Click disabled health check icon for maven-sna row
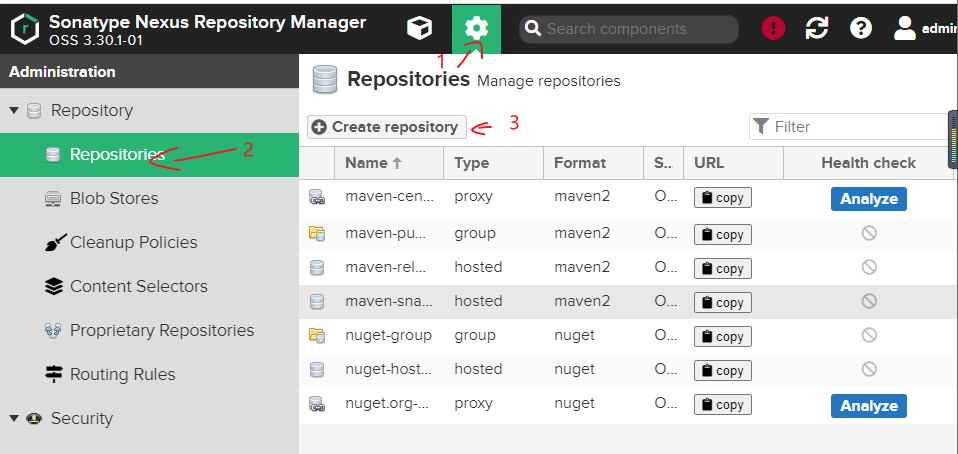The height and width of the screenshot is (454, 958). tap(869, 301)
